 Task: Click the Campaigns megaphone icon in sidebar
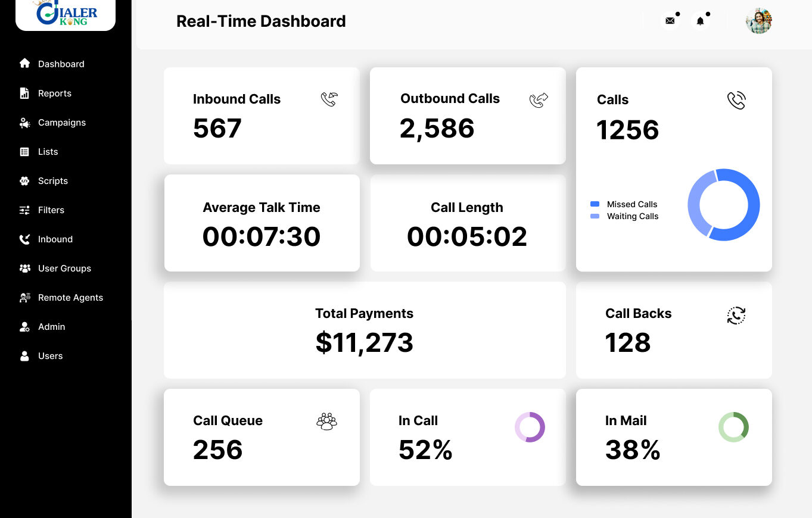[x=24, y=123]
